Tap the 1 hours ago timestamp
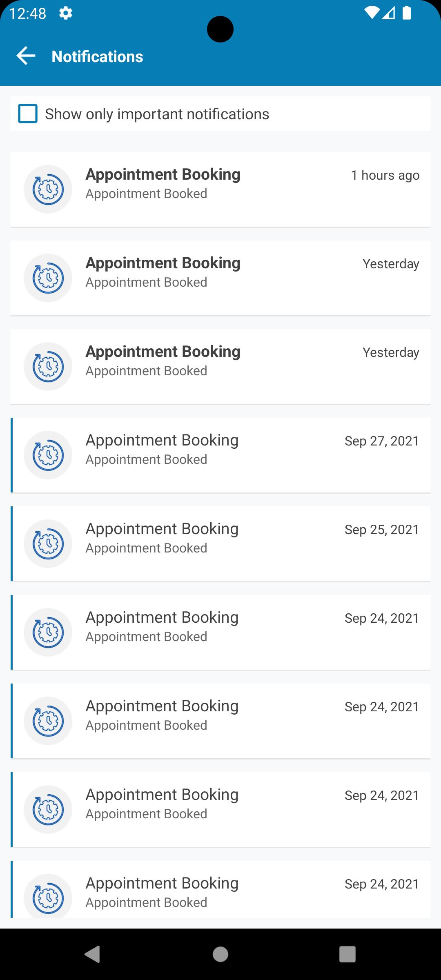This screenshot has height=980, width=441. 385,175
